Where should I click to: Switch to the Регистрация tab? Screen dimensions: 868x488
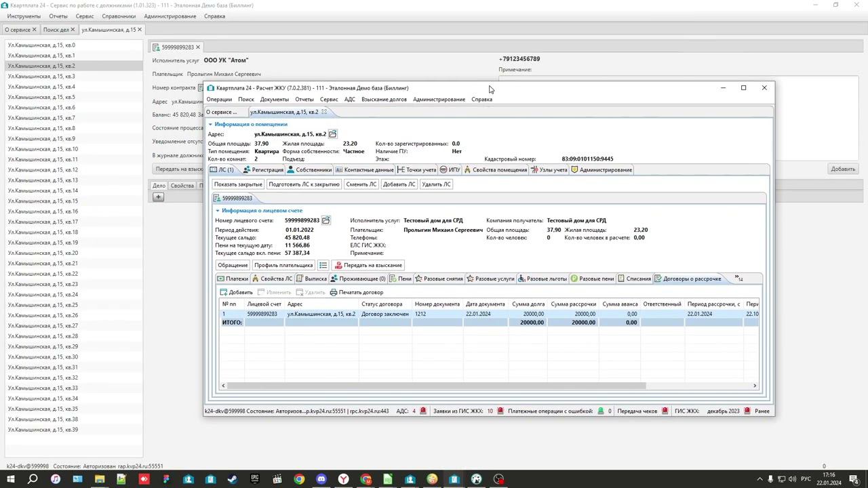click(263, 170)
